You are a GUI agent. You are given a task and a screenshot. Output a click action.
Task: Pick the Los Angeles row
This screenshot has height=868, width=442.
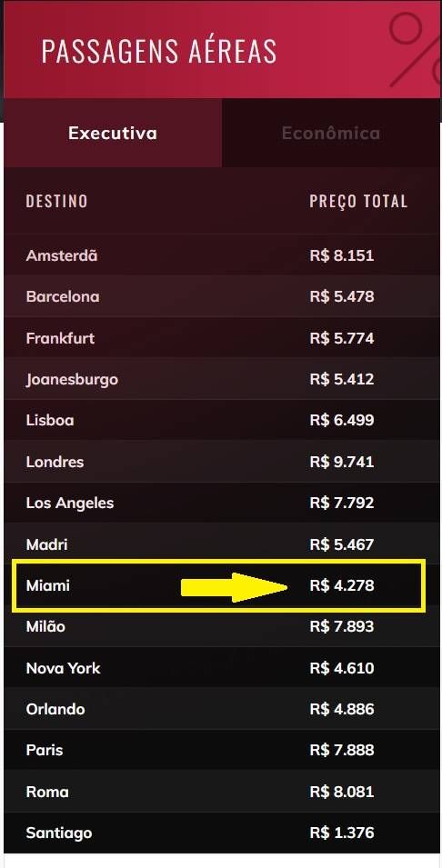click(x=221, y=503)
